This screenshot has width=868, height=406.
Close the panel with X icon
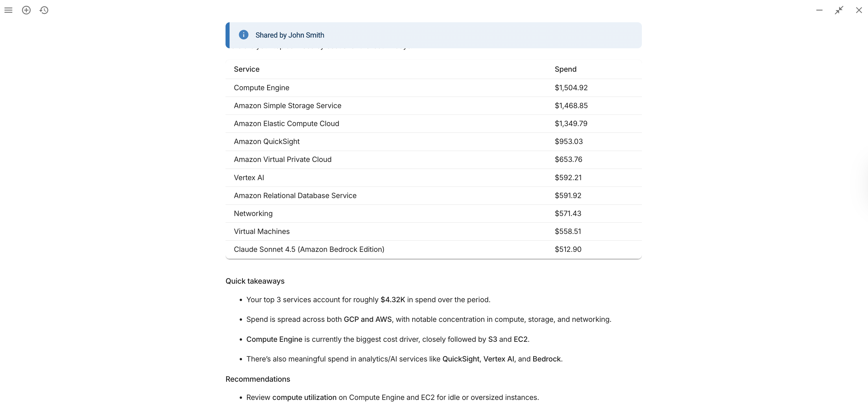pyautogui.click(x=858, y=10)
